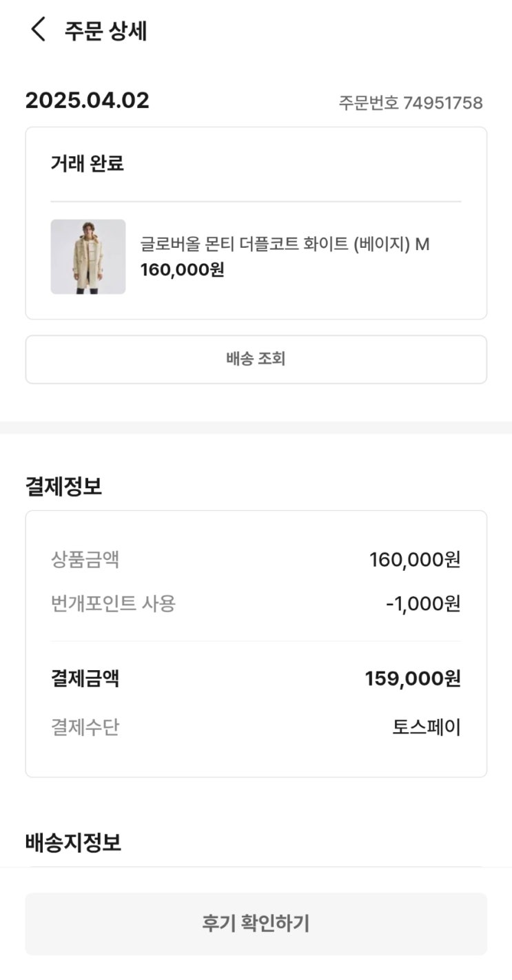Select the 번개포인트 사용 label
The width and height of the screenshot is (512, 980).
click(113, 604)
